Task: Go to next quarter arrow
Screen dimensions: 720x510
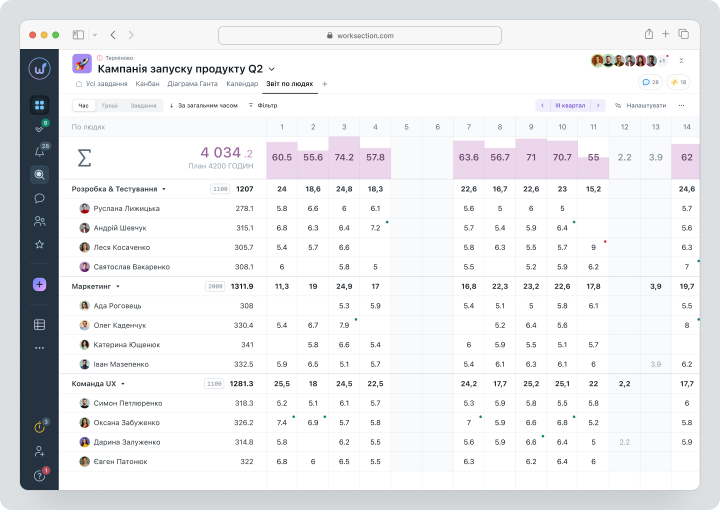Action: coord(598,106)
